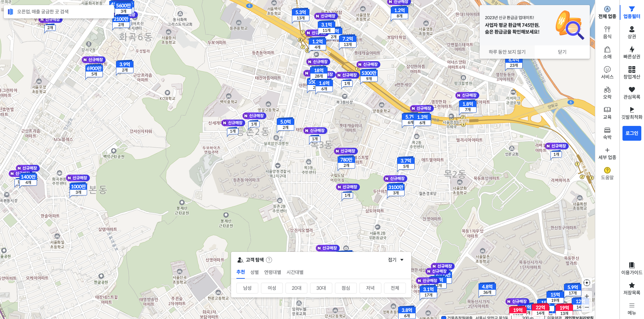The height and width of the screenshot is (319, 644).
Task: Open the 15억 19개 sales marker
Action: tap(555, 298)
